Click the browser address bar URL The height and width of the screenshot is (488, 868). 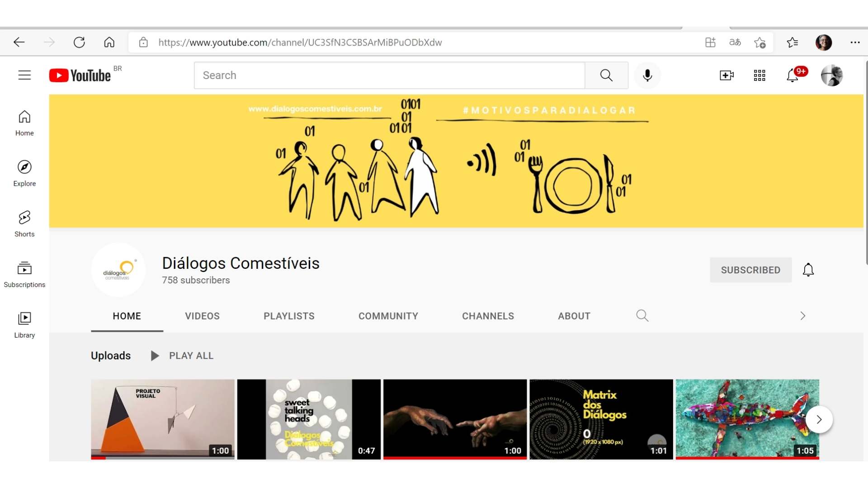click(x=300, y=42)
